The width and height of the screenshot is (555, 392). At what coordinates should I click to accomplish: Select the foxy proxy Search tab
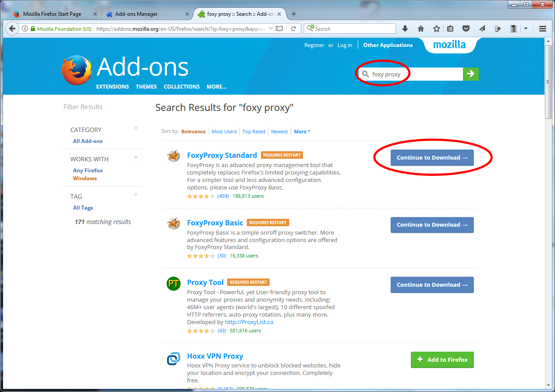(241, 14)
